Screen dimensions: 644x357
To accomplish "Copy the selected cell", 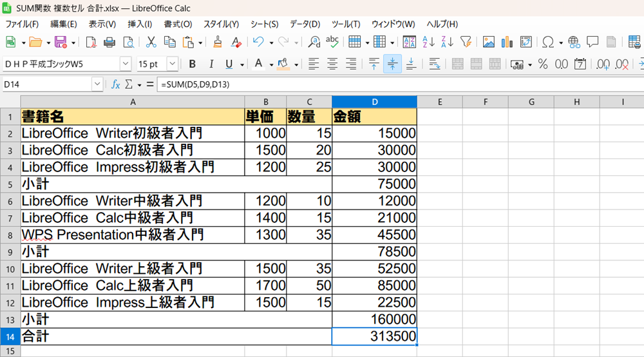I will point(169,42).
